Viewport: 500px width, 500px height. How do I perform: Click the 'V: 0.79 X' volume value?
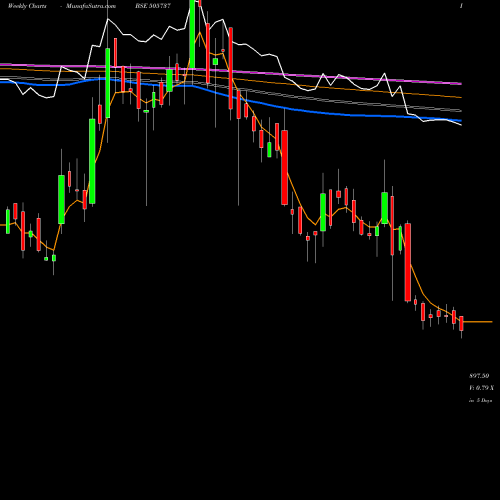click(481, 388)
